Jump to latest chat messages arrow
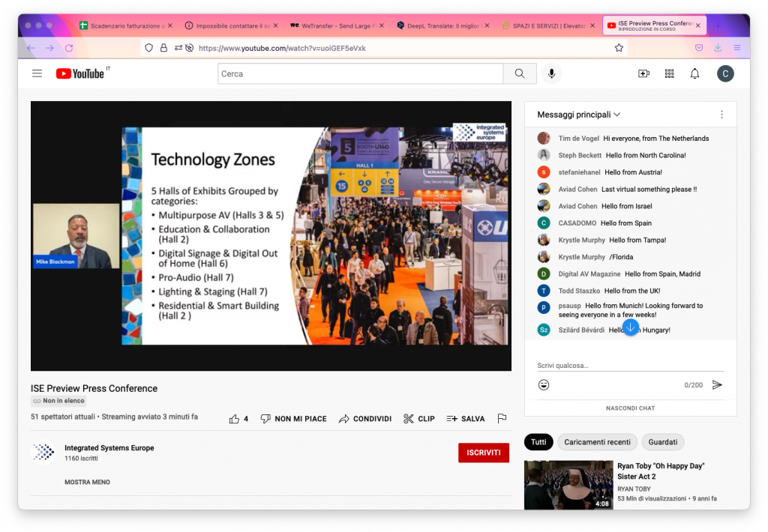Screen dimensions: 768x532 pos(630,327)
